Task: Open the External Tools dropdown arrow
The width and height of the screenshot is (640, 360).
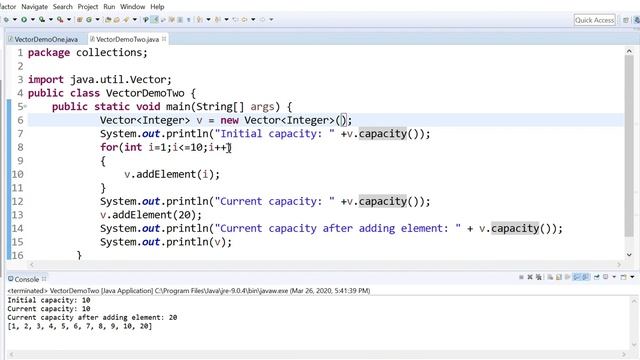Action: click(x=69, y=19)
